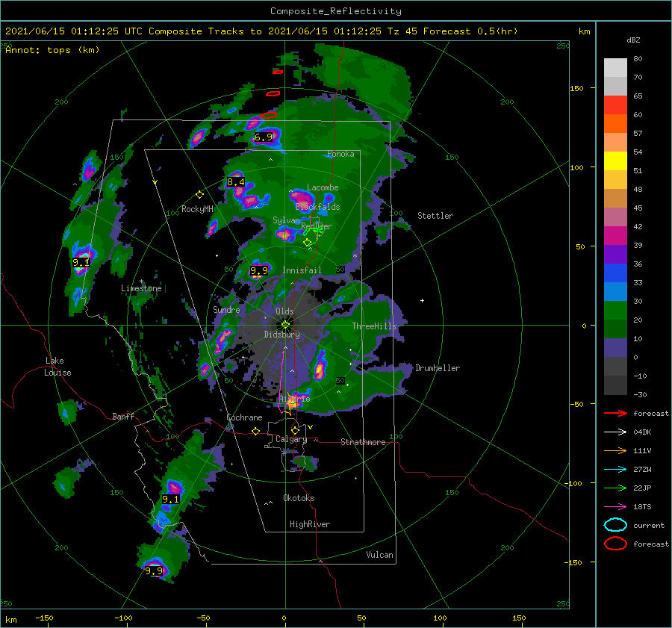Click the Cochrane city label
672x628 pixels.
point(244,417)
